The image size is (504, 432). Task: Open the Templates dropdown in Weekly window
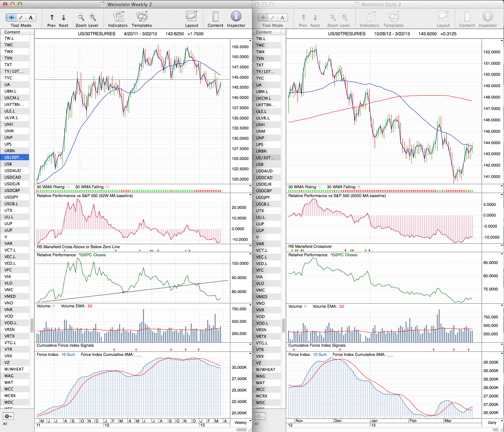tap(141, 17)
